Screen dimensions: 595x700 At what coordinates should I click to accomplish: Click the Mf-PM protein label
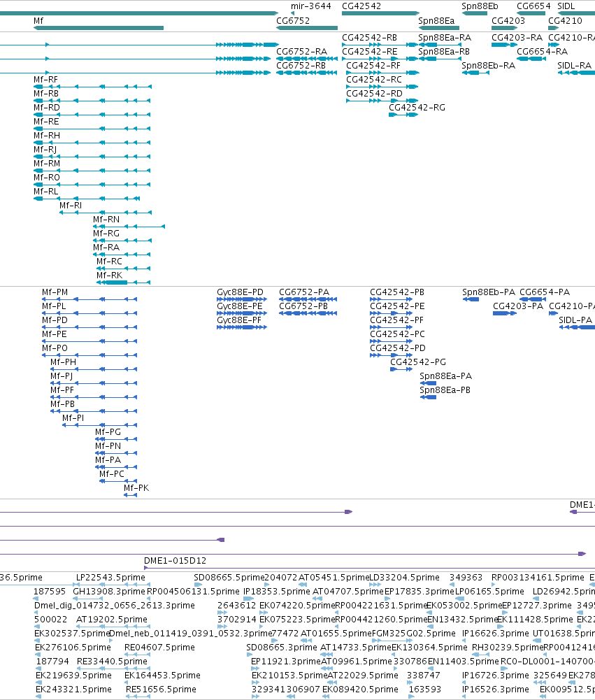pyautogui.click(x=55, y=292)
